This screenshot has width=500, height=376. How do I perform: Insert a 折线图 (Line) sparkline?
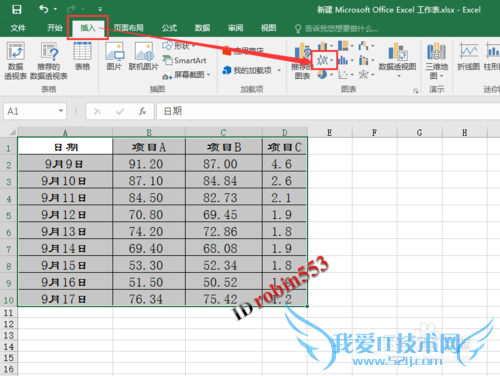click(468, 56)
